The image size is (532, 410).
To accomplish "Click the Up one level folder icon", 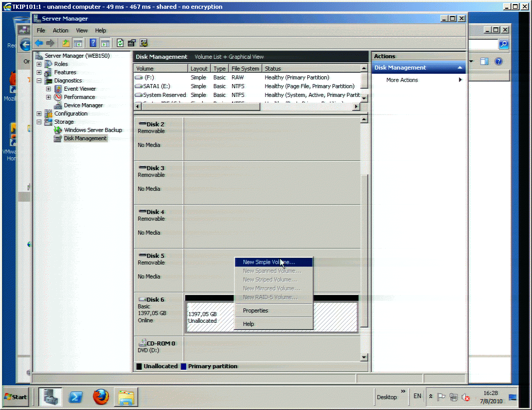I will click(x=66, y=43).
